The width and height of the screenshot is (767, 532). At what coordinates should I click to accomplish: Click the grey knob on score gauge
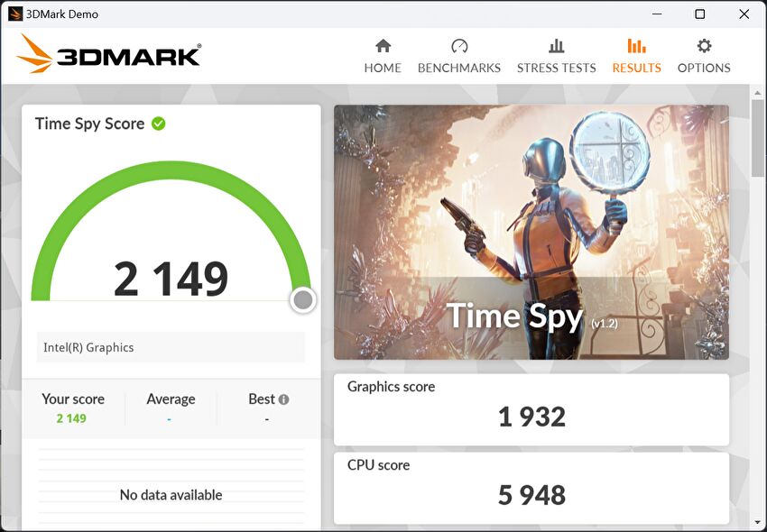tap(303, 300)
